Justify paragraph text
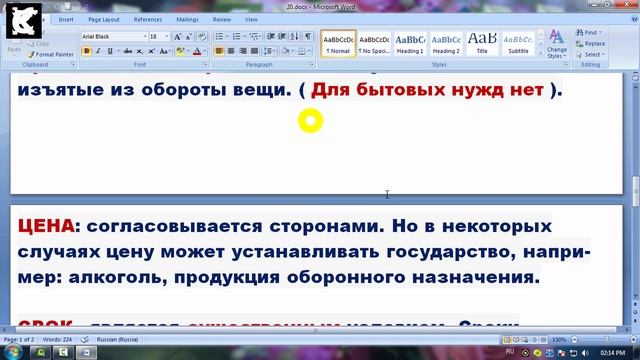Viewport: 640px width, 360px height. pos(255,51)
